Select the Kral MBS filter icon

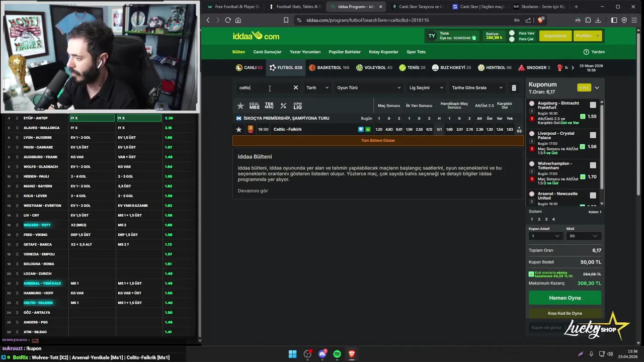pyautogui.click(x=255, y=106)
